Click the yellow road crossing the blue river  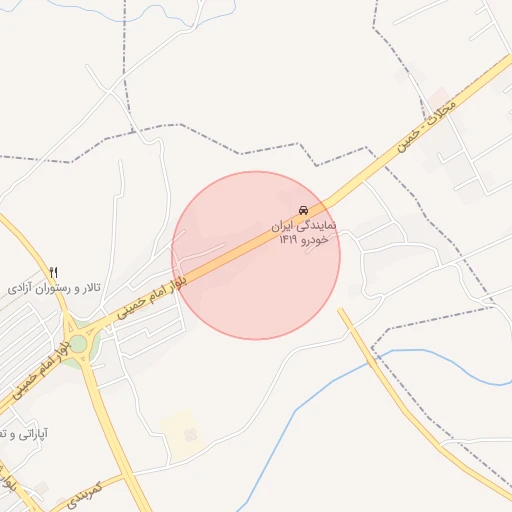click(x=372, y=361)
